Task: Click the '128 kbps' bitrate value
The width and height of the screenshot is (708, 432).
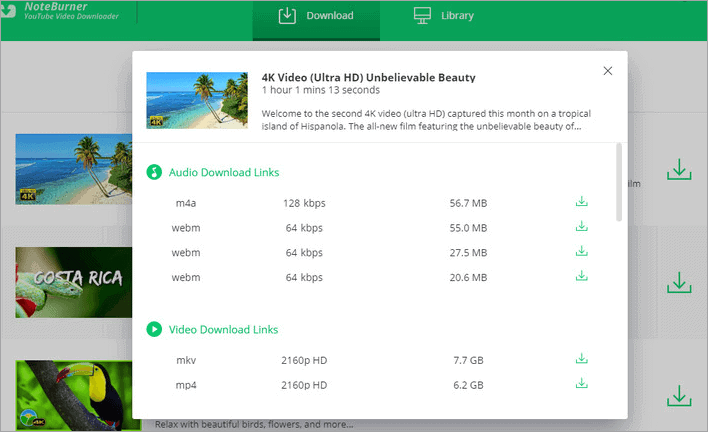Action: (304, 203)
